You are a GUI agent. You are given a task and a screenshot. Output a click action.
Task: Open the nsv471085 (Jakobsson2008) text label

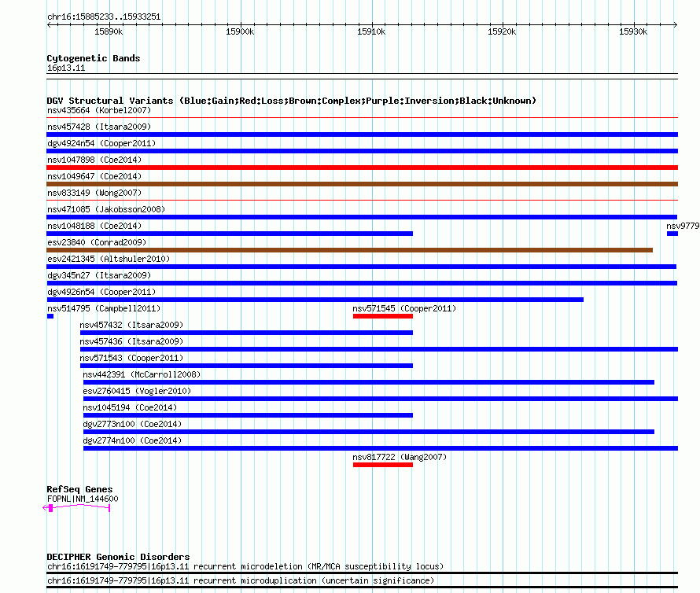(x=106, y=209)
